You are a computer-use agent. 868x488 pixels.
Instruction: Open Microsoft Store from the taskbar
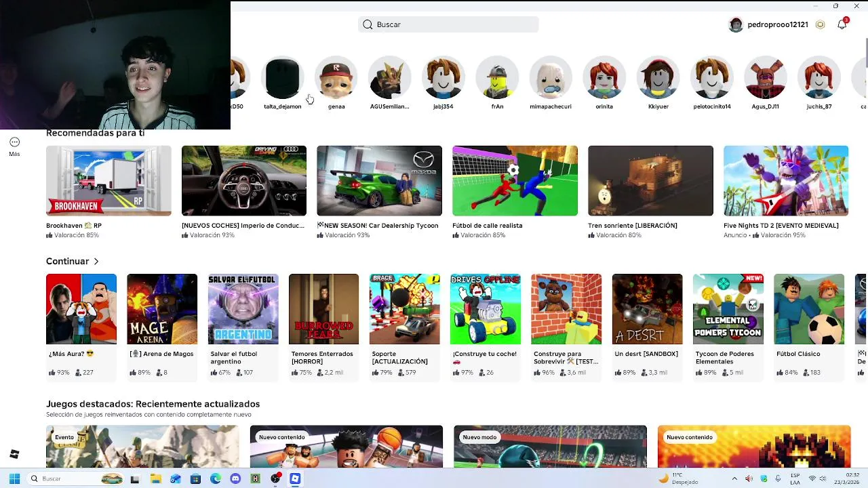195,479
